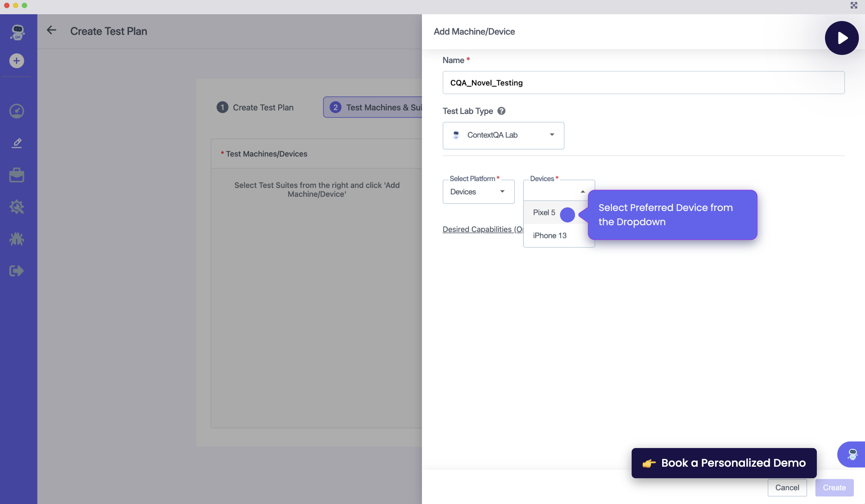This screenshot has width=865, height=504.
Task: Open the pencil edit icon in sidebar
Action: pos(17,143)
